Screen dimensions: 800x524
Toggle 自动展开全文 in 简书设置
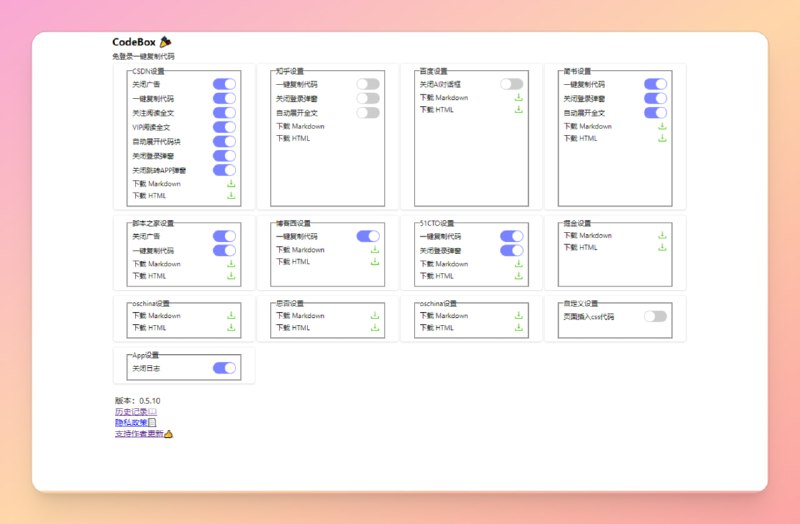[655, 113]
